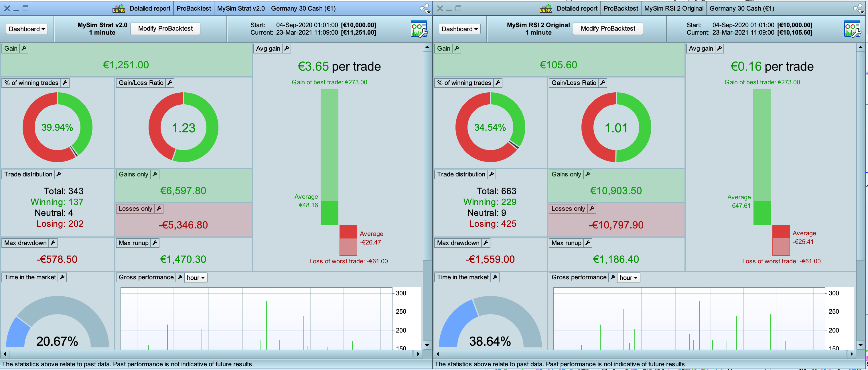Click wrench icon next to left Gain label
The image size is (868, 370).
(x=23, y=49)
